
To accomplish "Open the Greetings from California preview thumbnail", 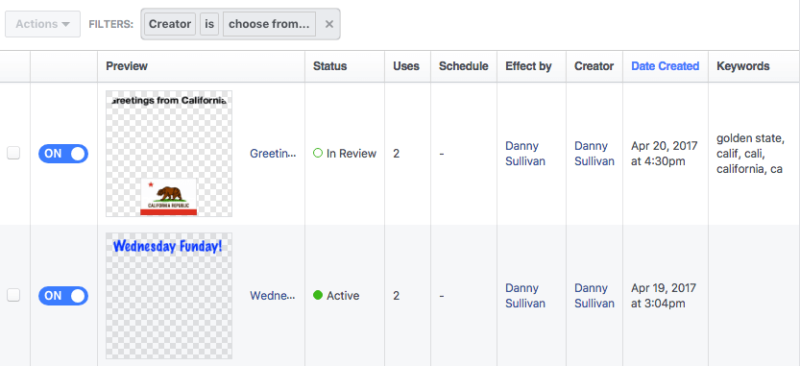I will pyautogui.click(x=169, y=154).
